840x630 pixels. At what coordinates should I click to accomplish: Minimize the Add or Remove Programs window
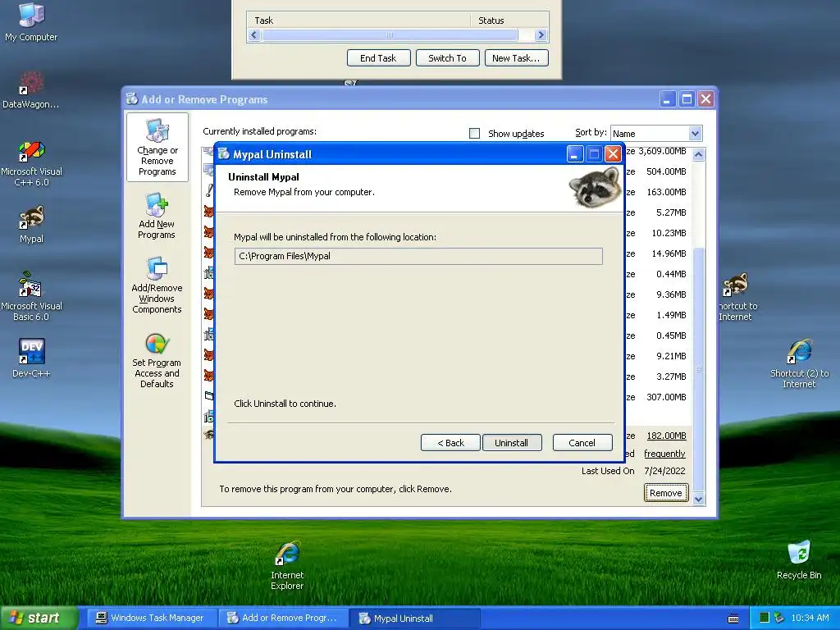point(668,99)
